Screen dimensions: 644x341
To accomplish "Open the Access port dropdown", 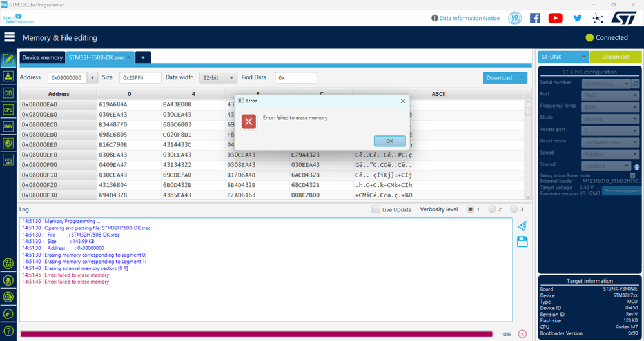I will pos(610,131).
